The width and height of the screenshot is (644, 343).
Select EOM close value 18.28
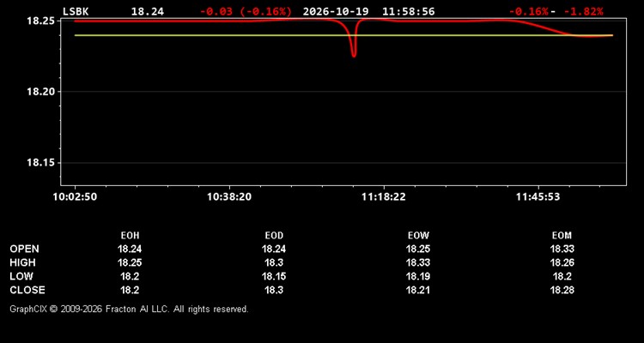562,290
